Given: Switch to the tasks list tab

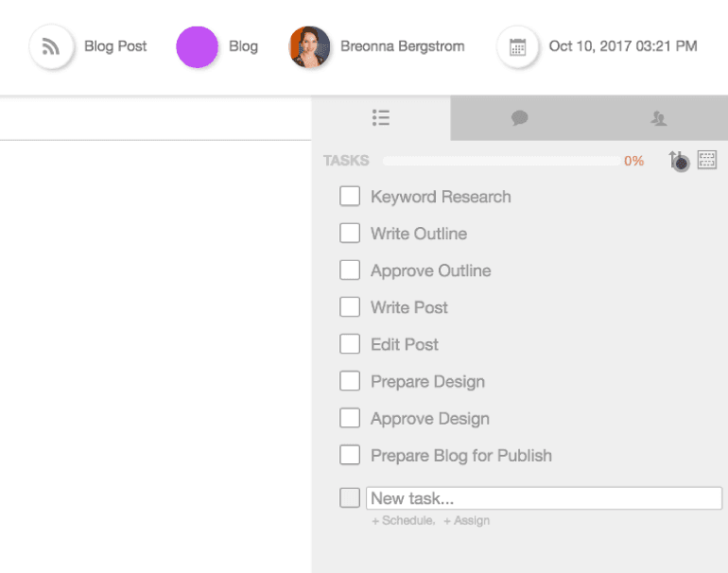Looking at the screenshot, I should tap(381, 118).
